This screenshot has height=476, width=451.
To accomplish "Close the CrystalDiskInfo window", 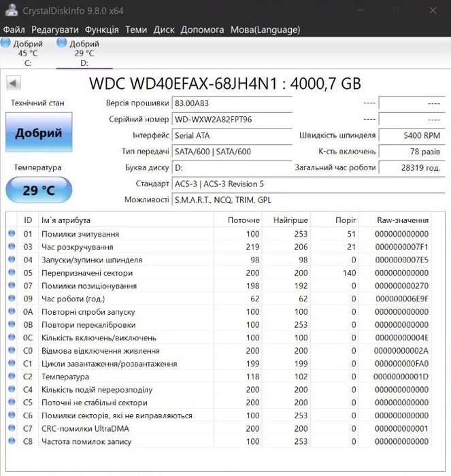I will (433, 11).
